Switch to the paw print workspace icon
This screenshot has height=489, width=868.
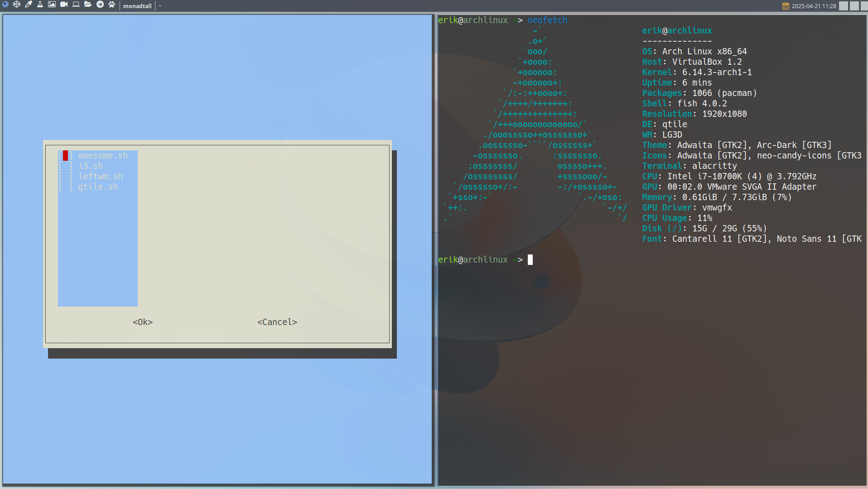112,5
